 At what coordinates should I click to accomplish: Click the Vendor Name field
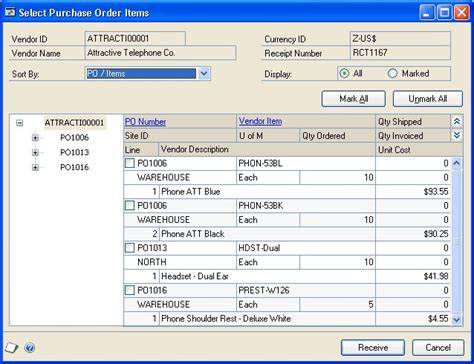161,53
